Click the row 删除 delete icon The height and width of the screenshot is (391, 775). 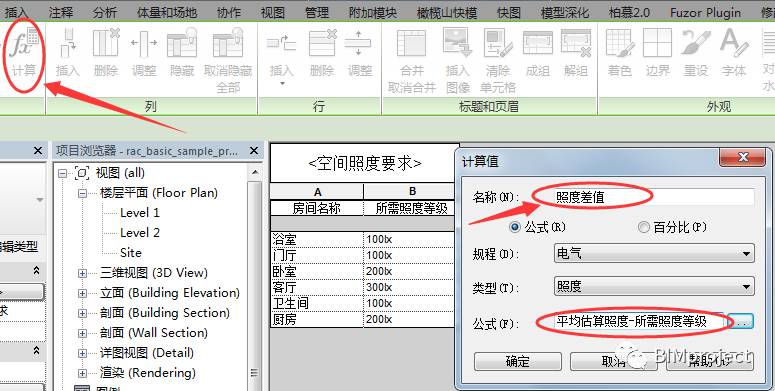click(322, 43)
